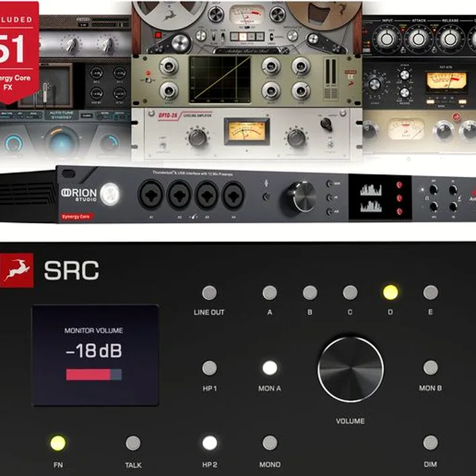The image size is (476, 476).
Task: Click the red record button on tape machine
Action: [158, 35]
